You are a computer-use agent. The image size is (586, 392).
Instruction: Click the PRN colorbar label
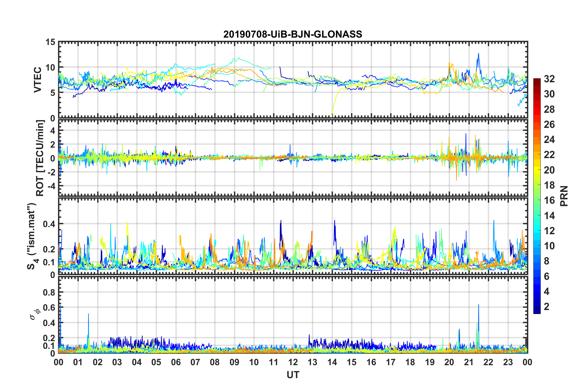[564, 196]
